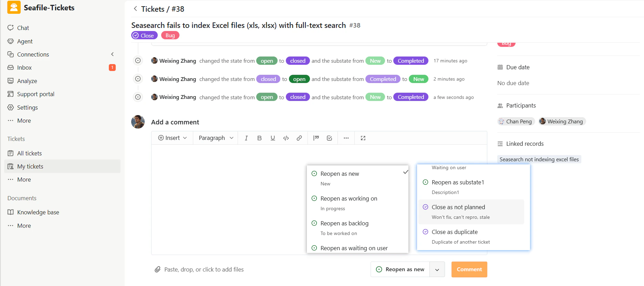Toggle italic formatting
644x286 pixels.
click(246, 138)
